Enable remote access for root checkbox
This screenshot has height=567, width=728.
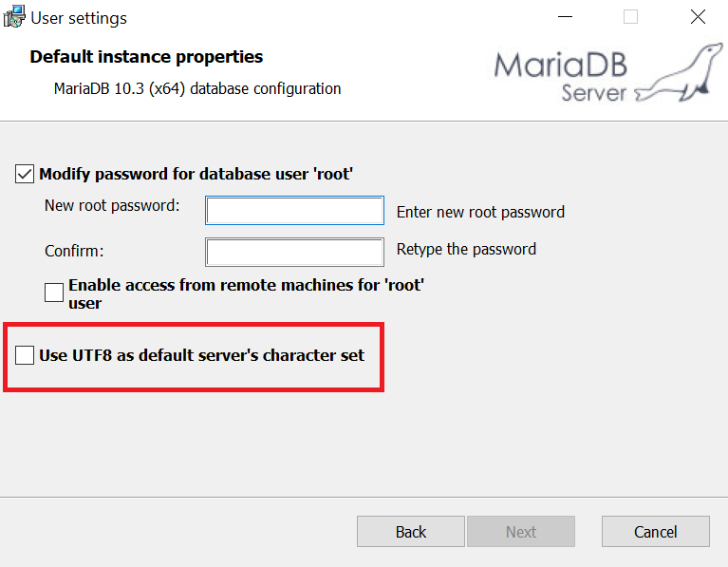click(x=54, y=293)
